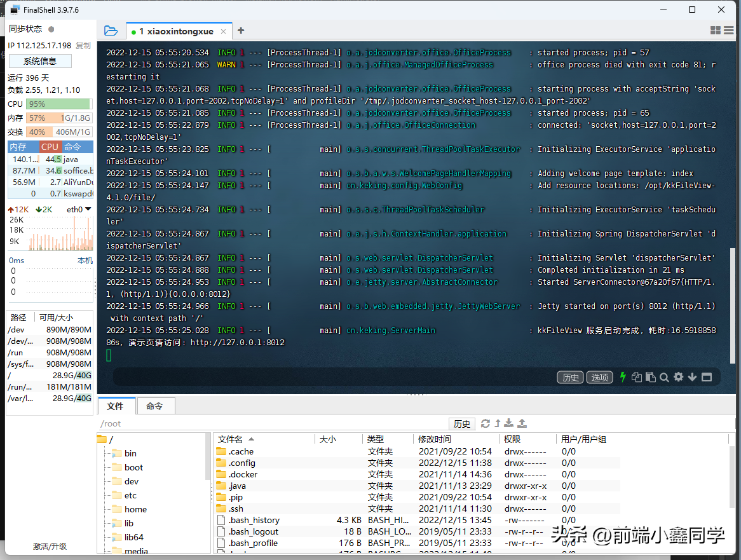Open terminal 历史 command history button
Image resolution: width=741 pixels, height=560 pixels.
point(571,377)
